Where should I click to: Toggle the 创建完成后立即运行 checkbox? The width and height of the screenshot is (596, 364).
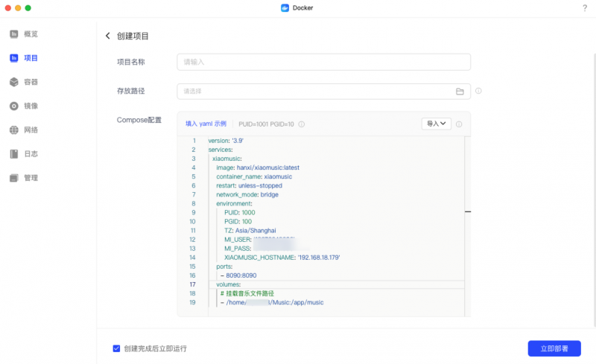click(116, 348)
